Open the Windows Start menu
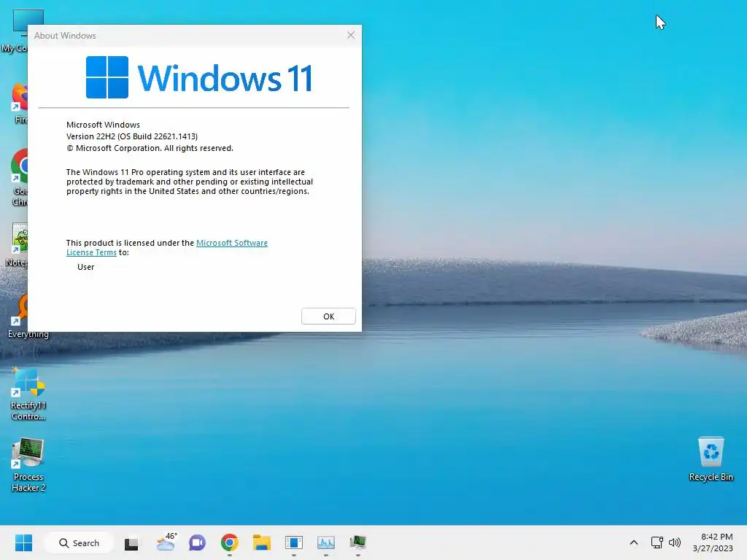 click(x=23, y=542)
